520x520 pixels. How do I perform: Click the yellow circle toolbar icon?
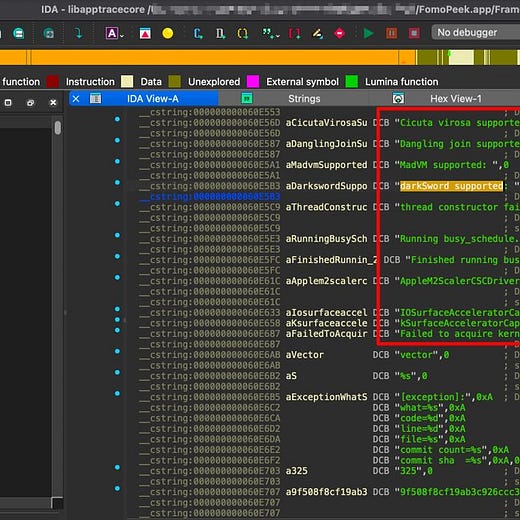pyautogui.click(x=168, y=33)
